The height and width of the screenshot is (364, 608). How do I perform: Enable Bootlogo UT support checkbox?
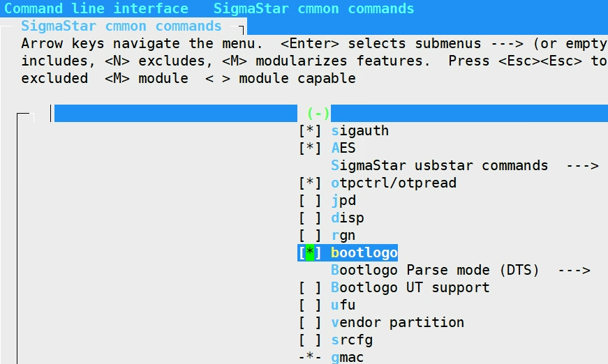coord(310,288)
